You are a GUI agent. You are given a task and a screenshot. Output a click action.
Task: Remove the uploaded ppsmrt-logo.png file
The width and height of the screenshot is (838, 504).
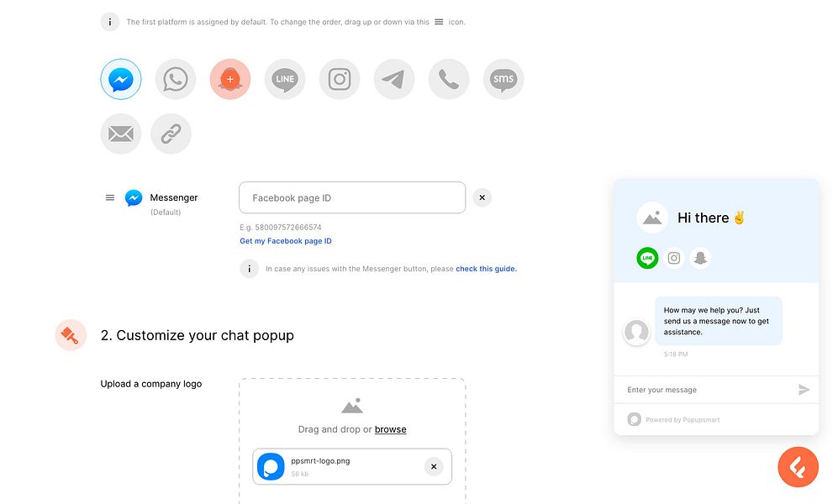[434, 466]
